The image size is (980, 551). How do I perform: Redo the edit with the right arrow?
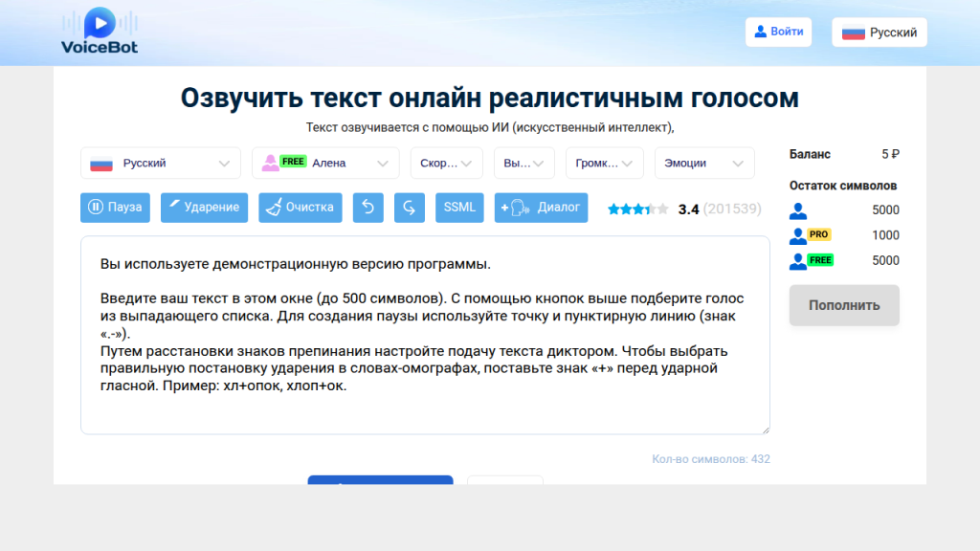(410, 208)
